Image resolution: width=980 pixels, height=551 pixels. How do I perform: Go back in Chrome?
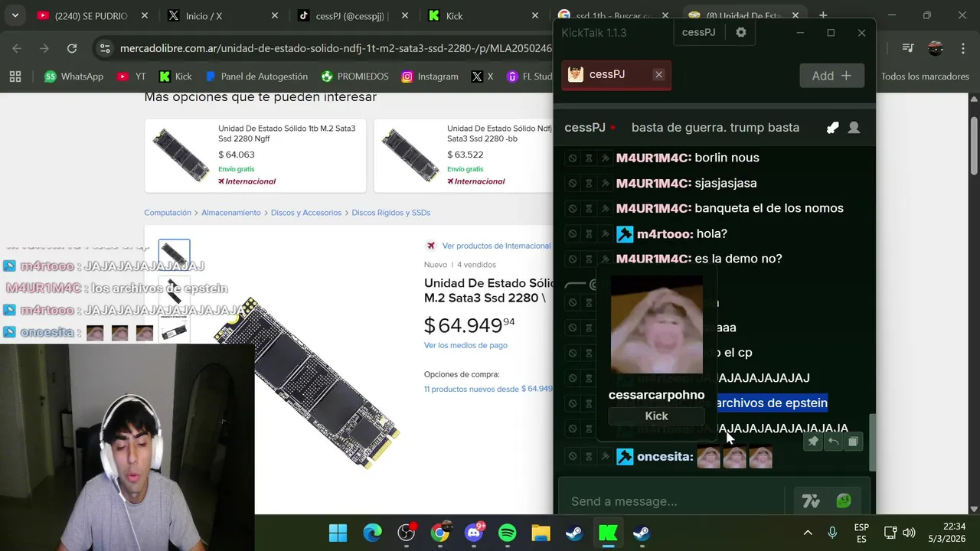coord(17,48)
